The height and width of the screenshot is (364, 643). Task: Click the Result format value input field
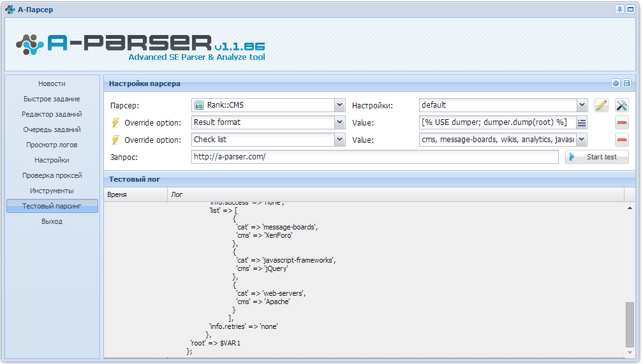pos(498,122)
